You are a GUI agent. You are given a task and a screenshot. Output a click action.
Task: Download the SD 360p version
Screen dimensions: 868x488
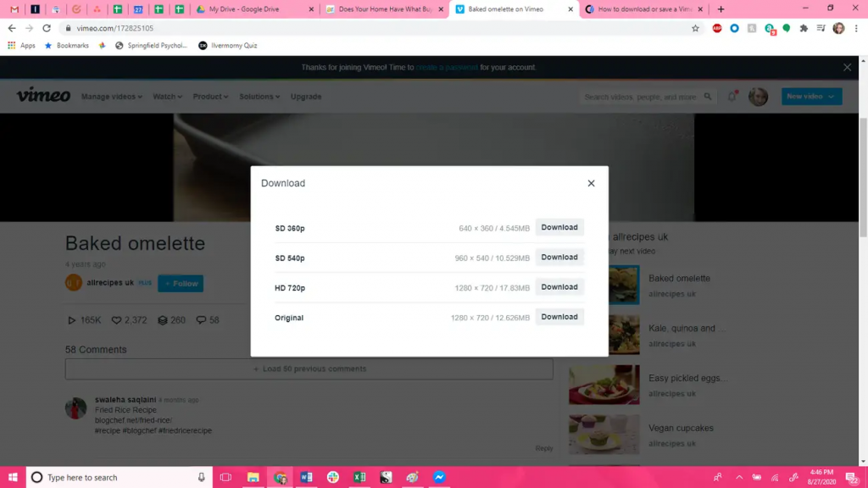coord(559,227)
